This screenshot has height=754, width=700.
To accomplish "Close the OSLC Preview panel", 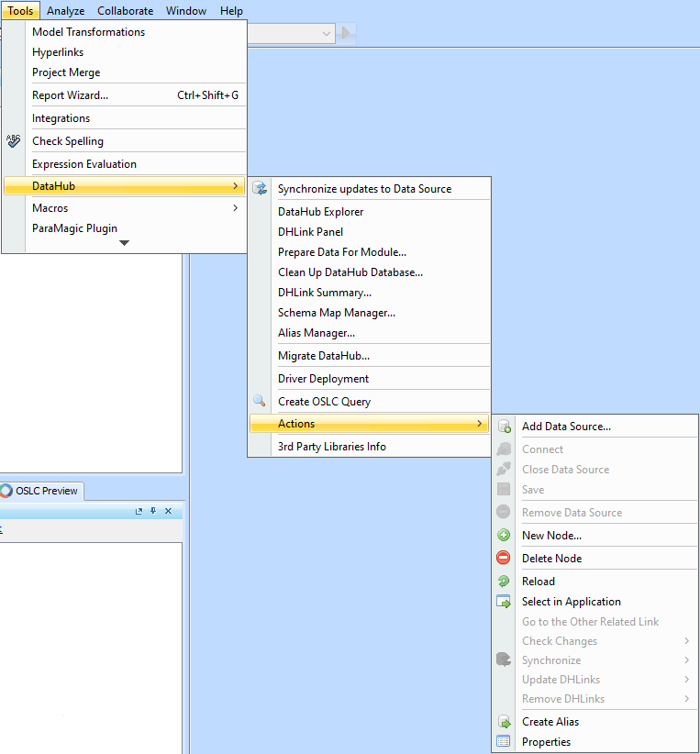I will click(169, 511).
